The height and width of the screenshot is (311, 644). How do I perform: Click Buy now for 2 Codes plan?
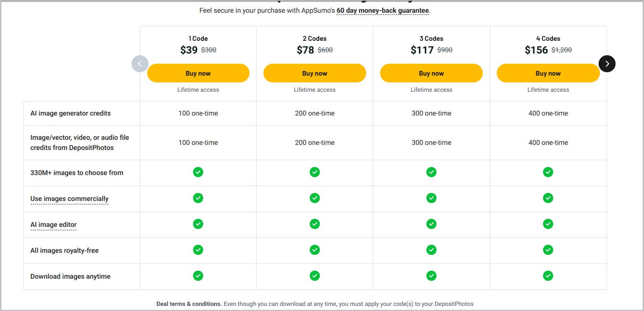(x=314, y=73)
